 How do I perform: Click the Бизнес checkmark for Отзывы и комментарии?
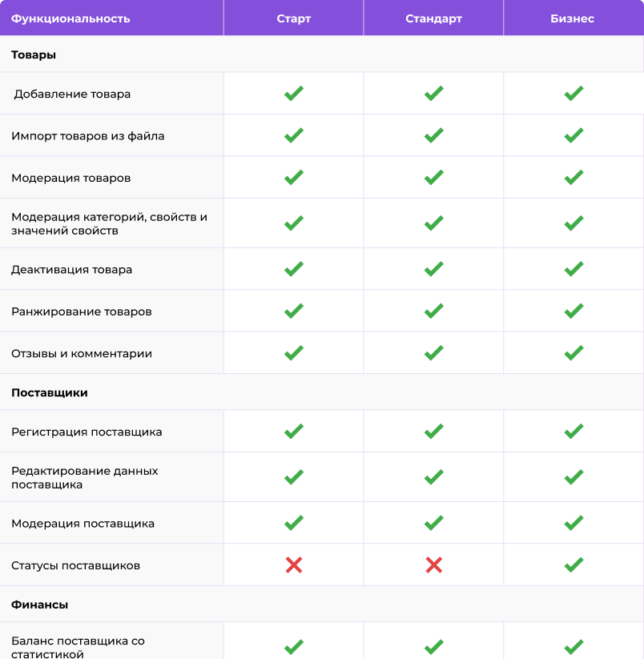(x=574, y=353)
